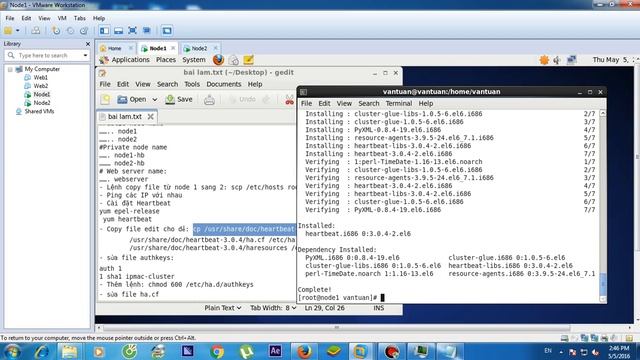The height and width of the screenshot is (360, 640).
Task: Open GNOME System menu
Action: [x=194, y=60]
